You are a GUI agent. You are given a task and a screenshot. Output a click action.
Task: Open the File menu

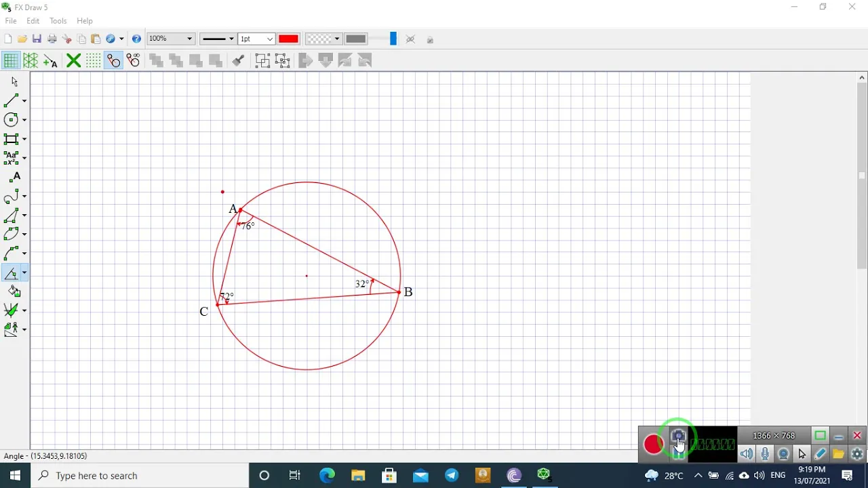[11, 21]
